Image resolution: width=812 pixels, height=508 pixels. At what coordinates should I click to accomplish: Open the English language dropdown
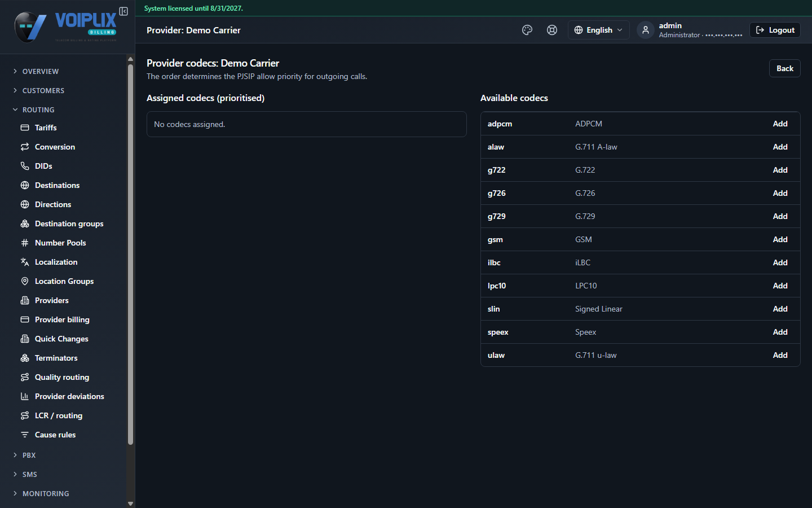point(598,30)
